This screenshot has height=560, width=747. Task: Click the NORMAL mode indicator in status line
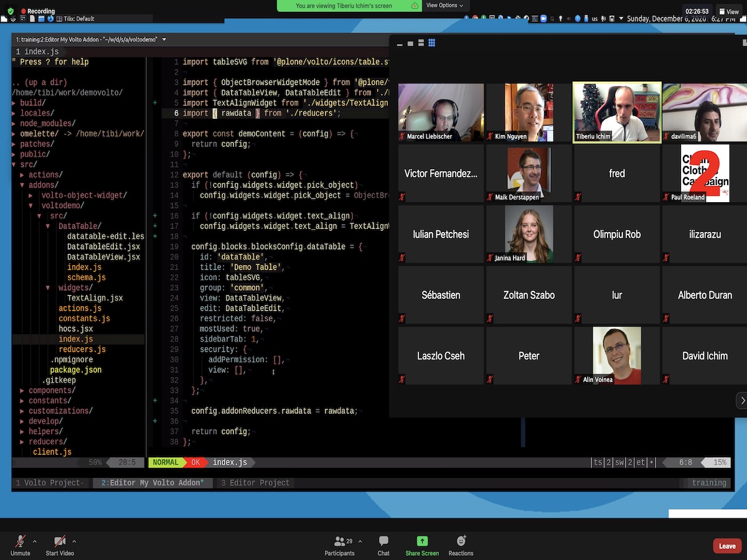click(x=166, y=462)
